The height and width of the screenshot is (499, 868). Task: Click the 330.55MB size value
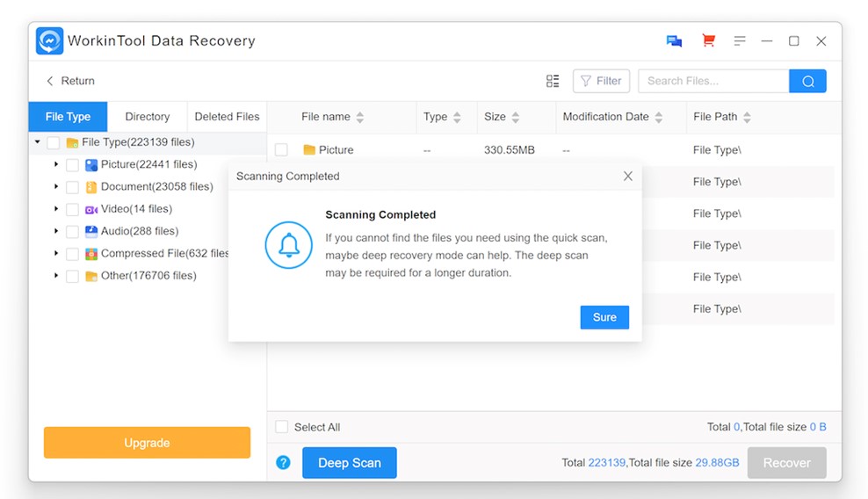pos(510,150)
